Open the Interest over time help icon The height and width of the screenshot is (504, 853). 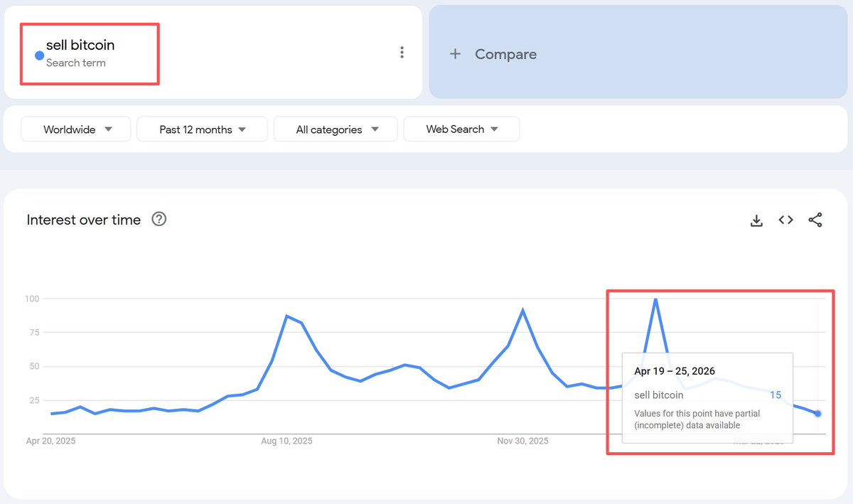159,219
